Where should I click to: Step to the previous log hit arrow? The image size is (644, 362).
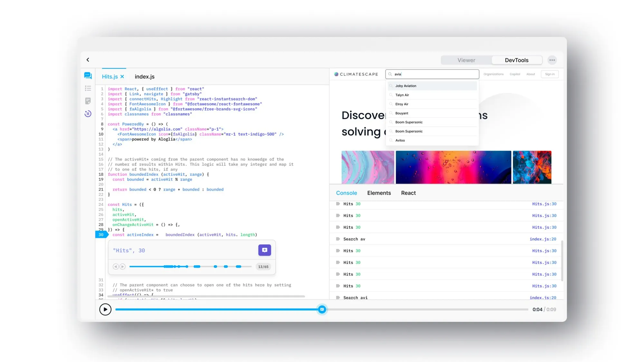tap(116, 266)
